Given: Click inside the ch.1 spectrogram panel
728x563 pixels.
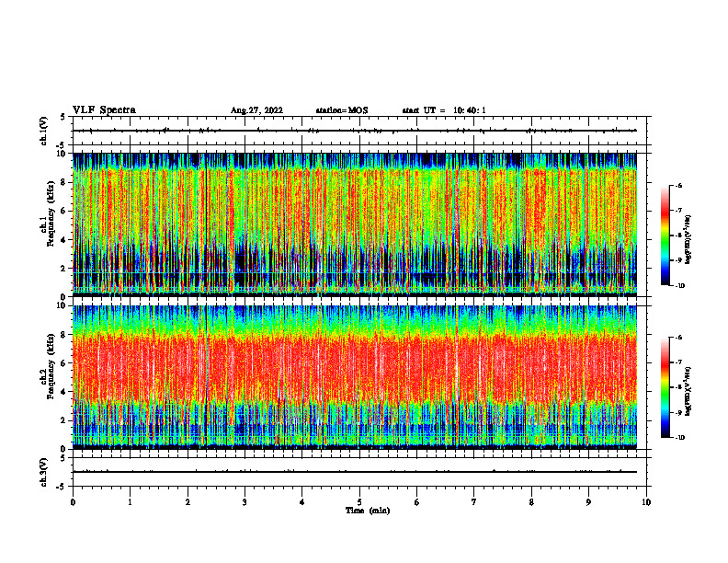Looking at the screenshot, I should coord(355,224).
